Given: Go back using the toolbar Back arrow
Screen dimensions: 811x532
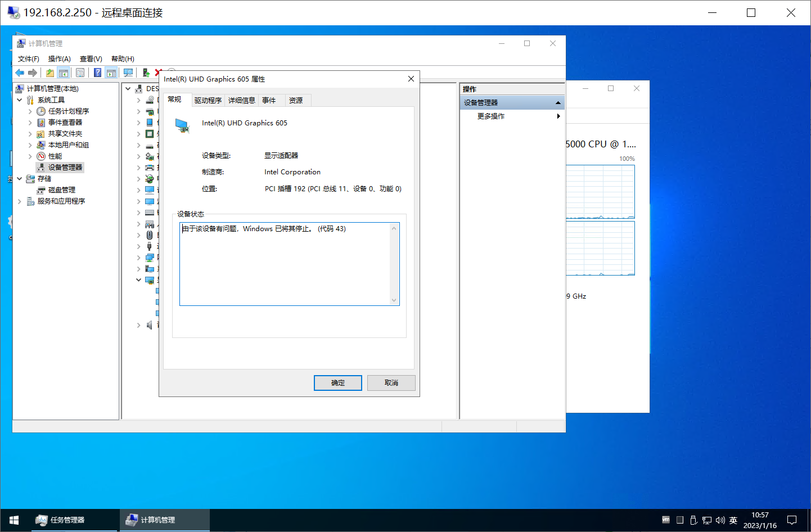Looking at the screenshot, I should click(20, 73).
